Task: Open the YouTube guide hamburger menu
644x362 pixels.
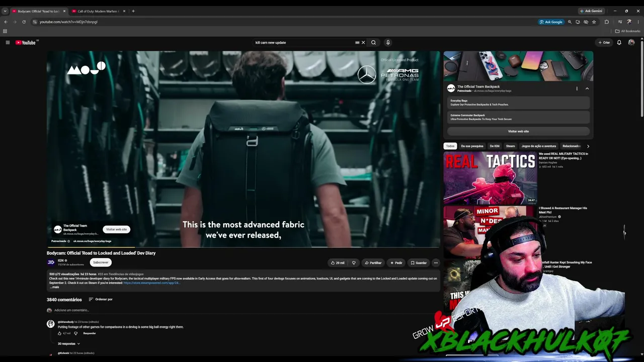Action: pos(8,43)
